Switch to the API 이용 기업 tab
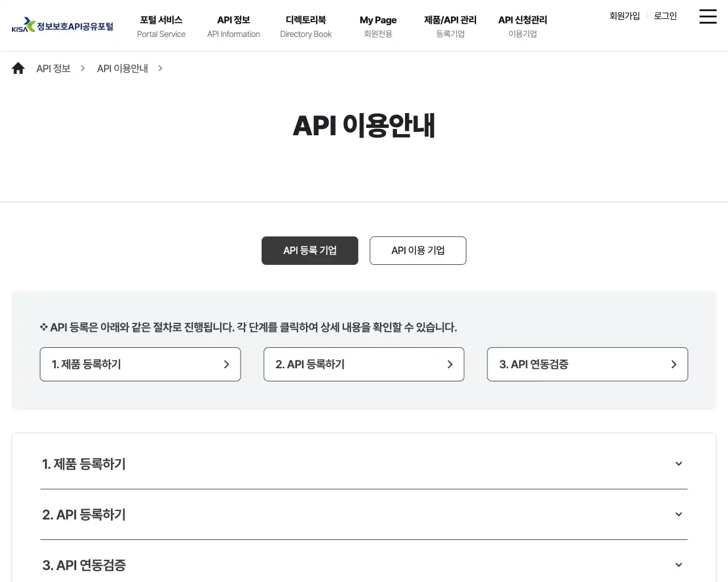Viewport: 728px width, 582px height. (x=418, y=251)
